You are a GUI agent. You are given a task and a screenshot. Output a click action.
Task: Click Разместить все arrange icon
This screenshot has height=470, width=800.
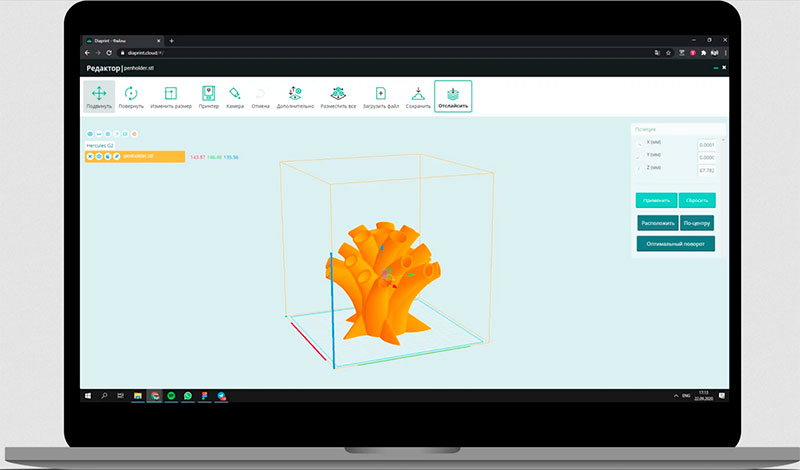click(x=338, y=96)
